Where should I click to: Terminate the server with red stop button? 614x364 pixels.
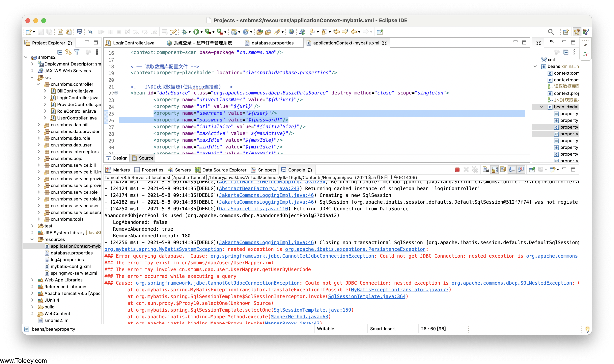(457, 170)
